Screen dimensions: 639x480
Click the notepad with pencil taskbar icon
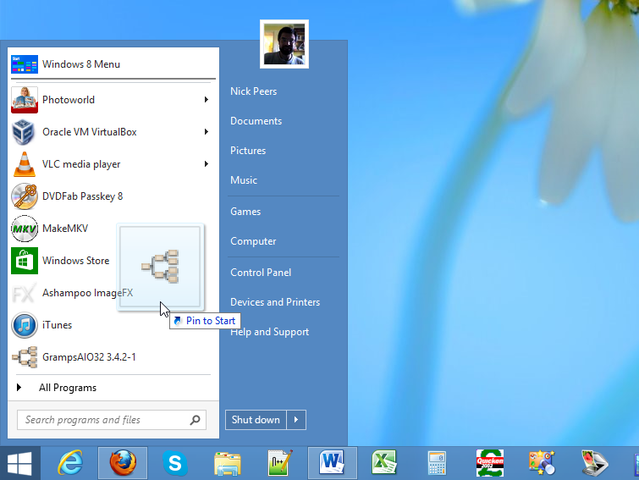point(280,463)
